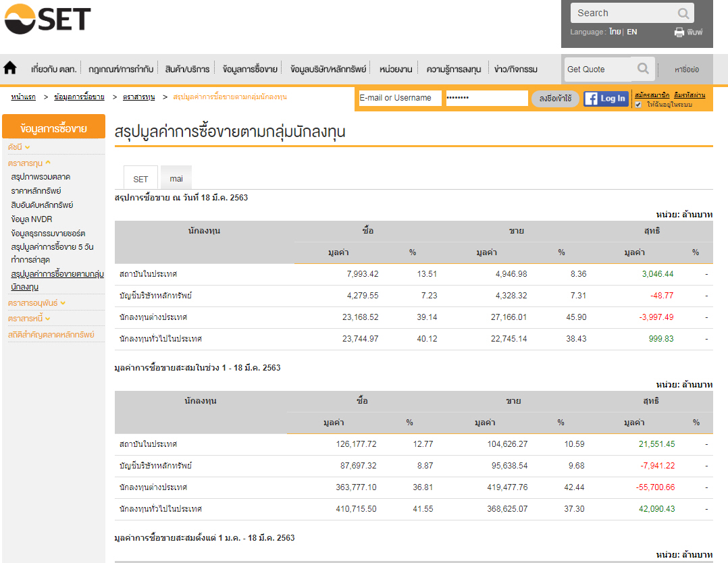Click the home icon in navigation bar
The height and width of the screenshot is (563, 728).
click(10, 68)
